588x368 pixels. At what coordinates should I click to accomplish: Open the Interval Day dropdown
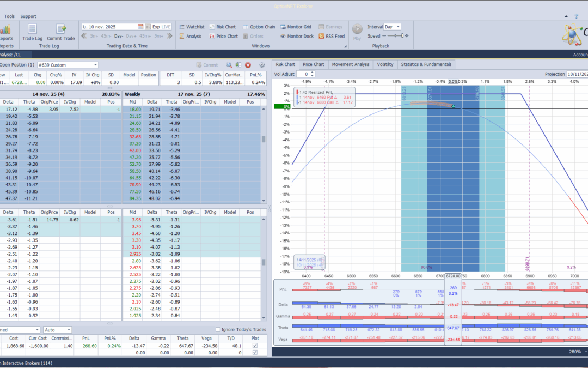[398, 27]
